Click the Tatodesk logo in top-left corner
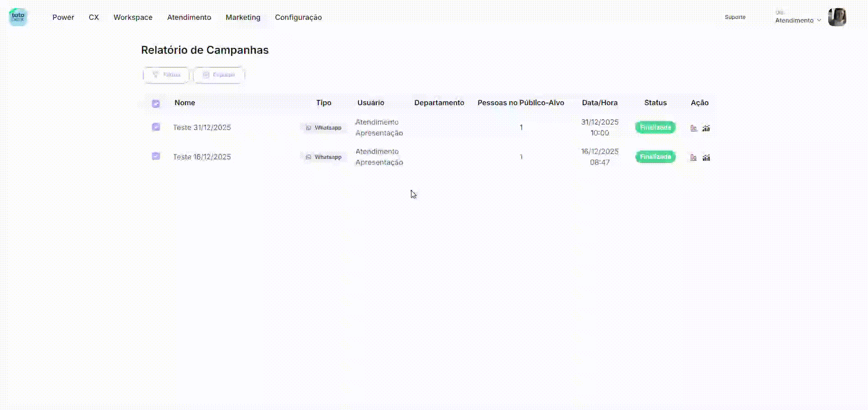Screen dimensions: 868x410 [18, 17]
